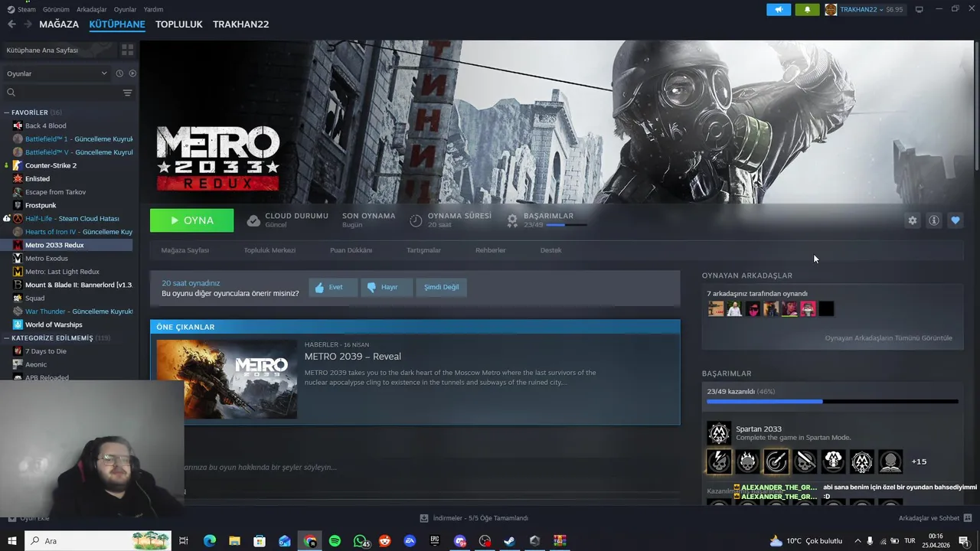Toggle sort by recent activity clock
Screen dimensions: 980x551
119,73
